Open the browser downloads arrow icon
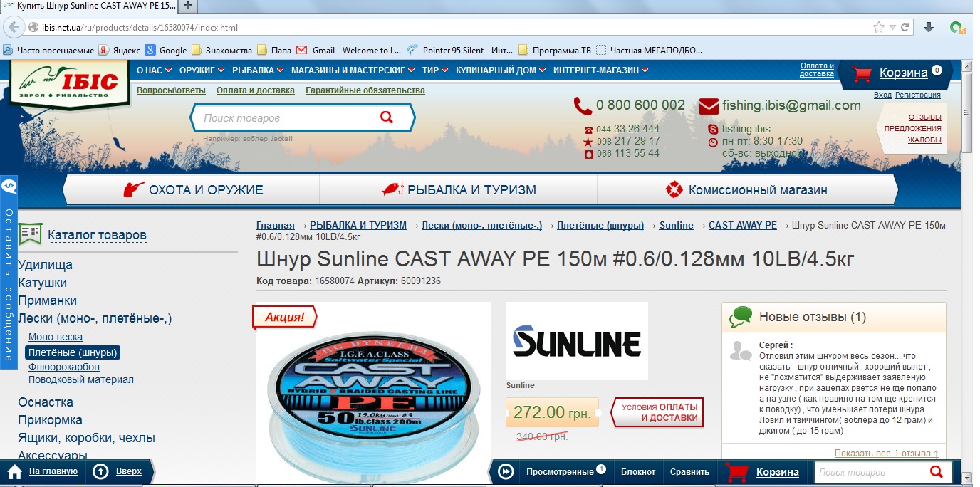The width and height of the screenshot is (980, 487). pyautogui.click(x=929, y=27)
